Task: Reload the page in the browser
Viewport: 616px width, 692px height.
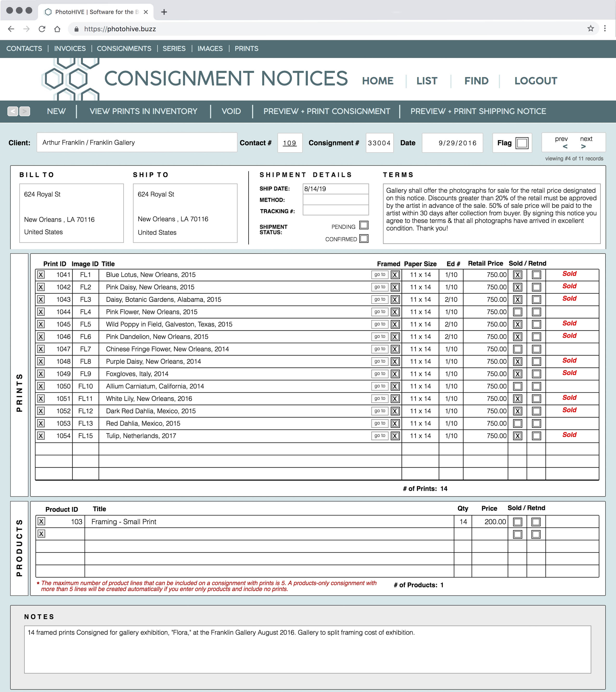Action: [42, 29]
